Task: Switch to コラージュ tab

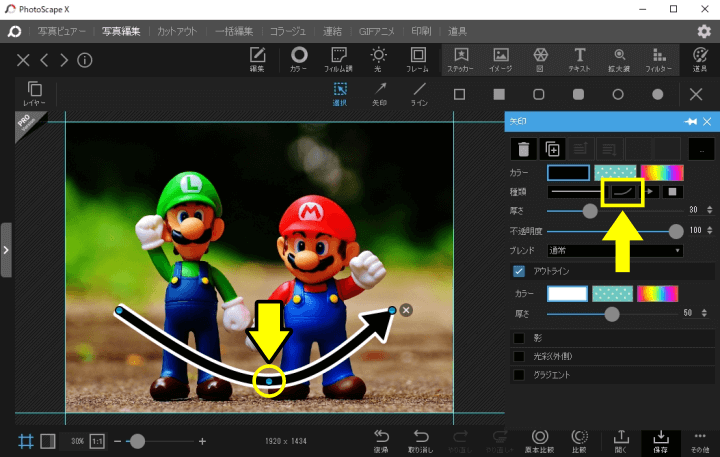Action: coord(288,31)
